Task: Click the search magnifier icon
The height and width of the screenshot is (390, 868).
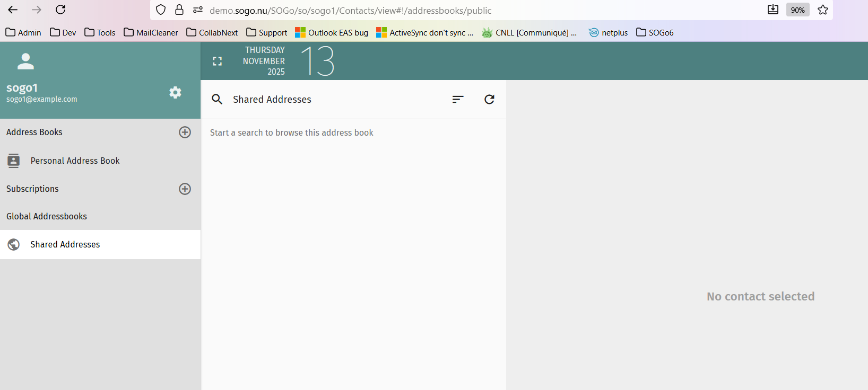Action: tap(217, 99)
